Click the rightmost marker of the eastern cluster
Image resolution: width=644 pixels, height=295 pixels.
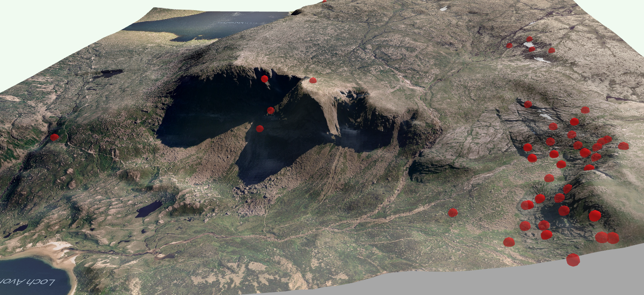pos(624,146)
